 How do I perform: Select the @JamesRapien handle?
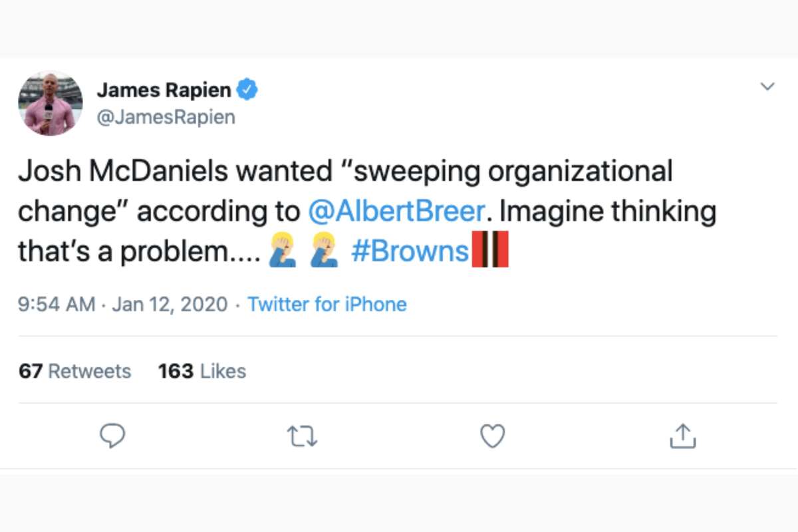click(x=167, y=117)
